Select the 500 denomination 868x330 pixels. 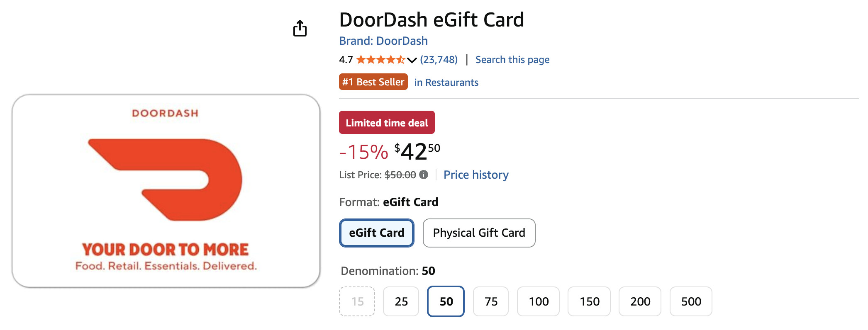click(x=690, y=301)
